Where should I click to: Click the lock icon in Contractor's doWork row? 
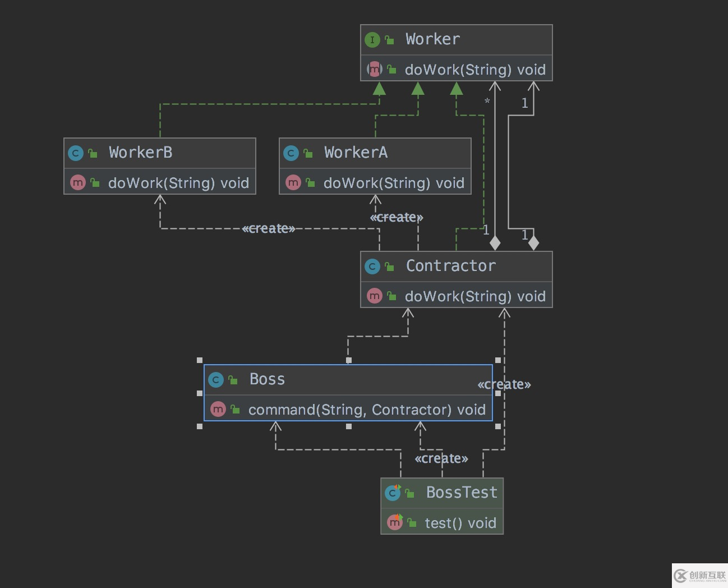[x=391, y=296]
